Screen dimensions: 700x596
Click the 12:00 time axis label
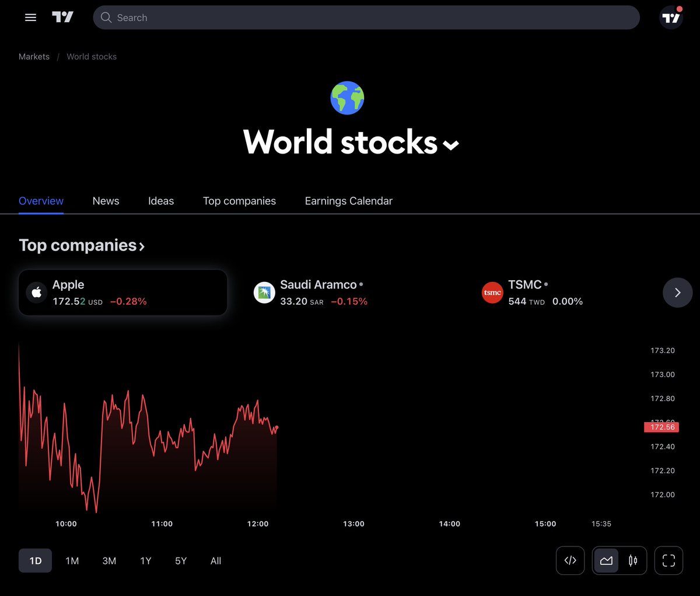pyautogui.click(x=258, y=524)
